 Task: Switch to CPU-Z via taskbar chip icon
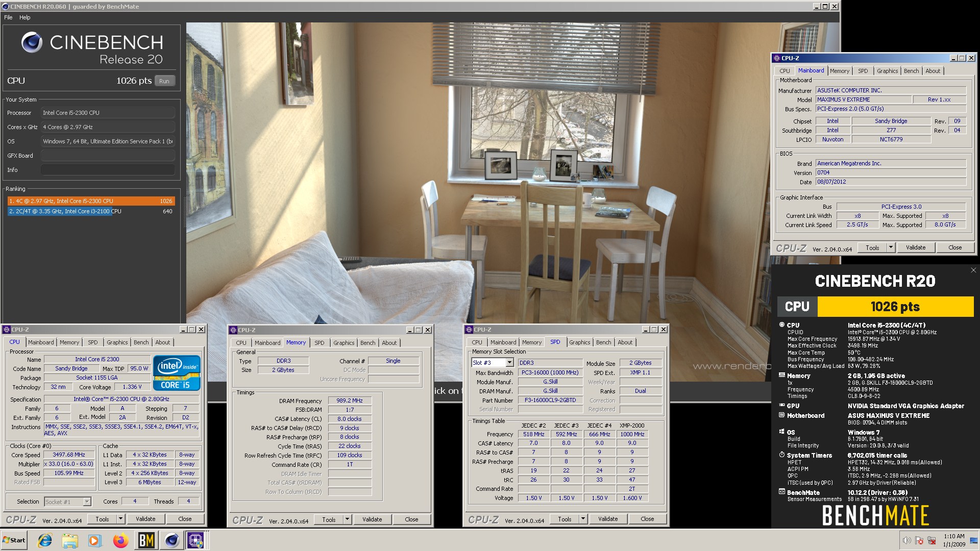click(196, 540)
